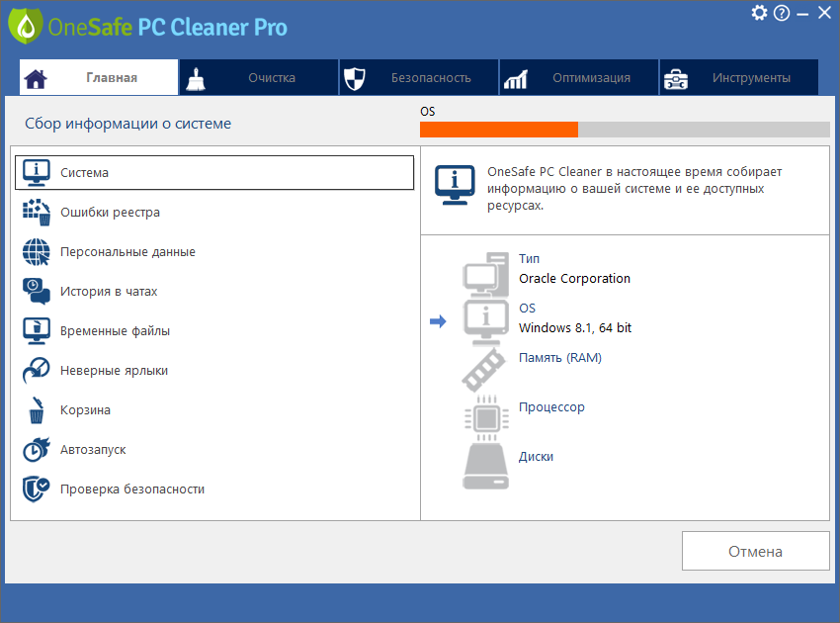Image resolution: width=840 pixels, height=623 pixels.
Task: Click the OneSafe green drop logo
Action: tap(25, 26)
